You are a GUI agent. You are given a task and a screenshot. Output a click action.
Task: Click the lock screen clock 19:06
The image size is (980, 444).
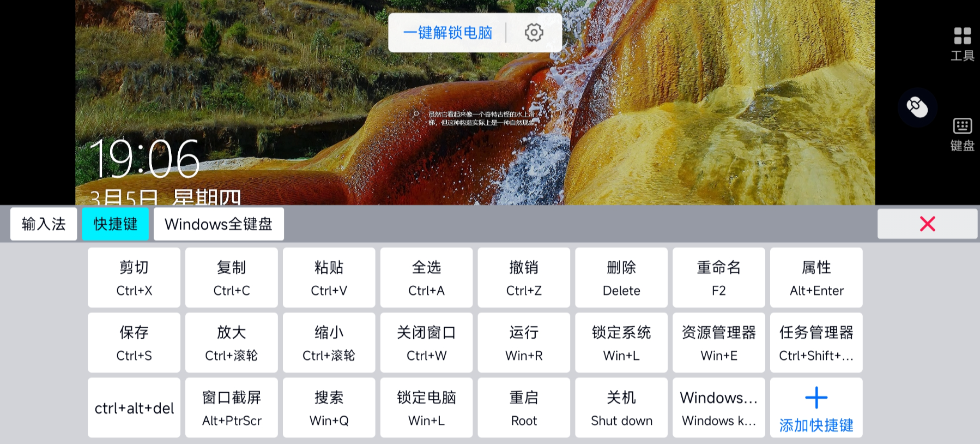145,159
